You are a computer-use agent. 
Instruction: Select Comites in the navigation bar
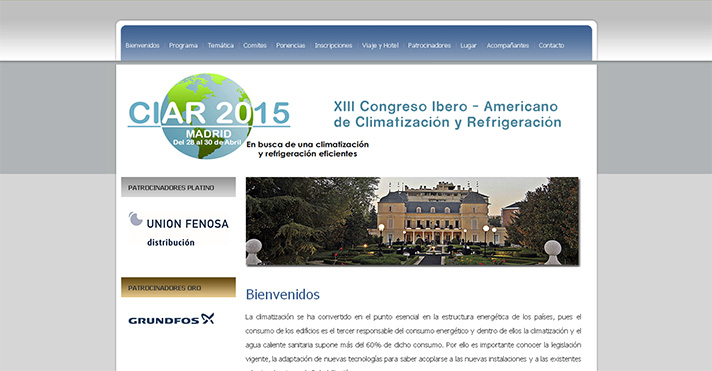tap(255, 45)
